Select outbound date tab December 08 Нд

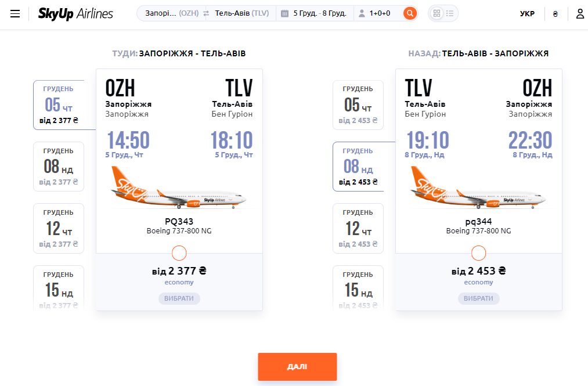coord(59,167)
